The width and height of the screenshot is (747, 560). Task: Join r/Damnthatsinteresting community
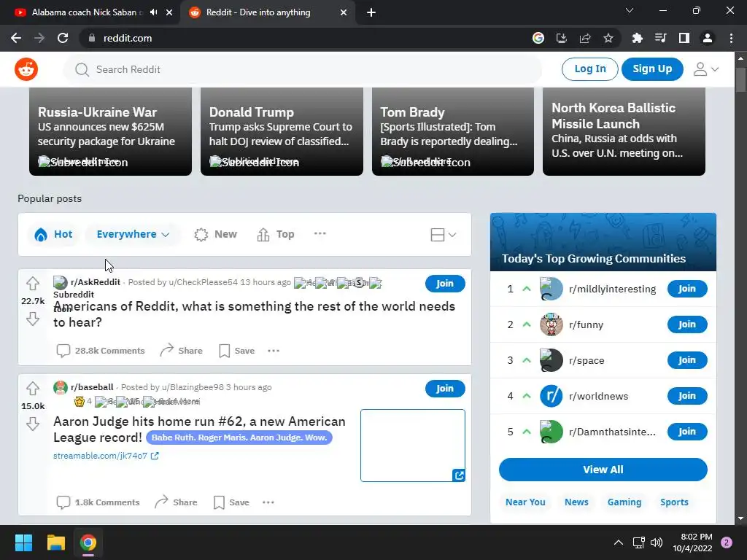(x=687, y=432)
